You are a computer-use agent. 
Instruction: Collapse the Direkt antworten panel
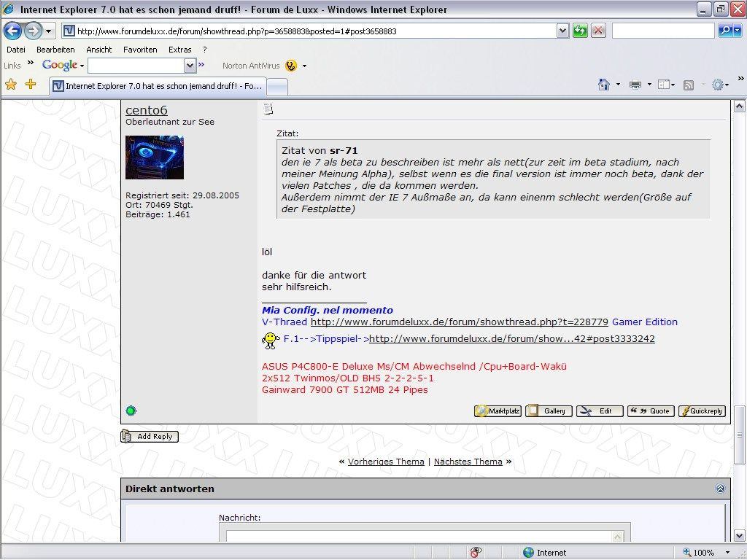pos(720,488)
